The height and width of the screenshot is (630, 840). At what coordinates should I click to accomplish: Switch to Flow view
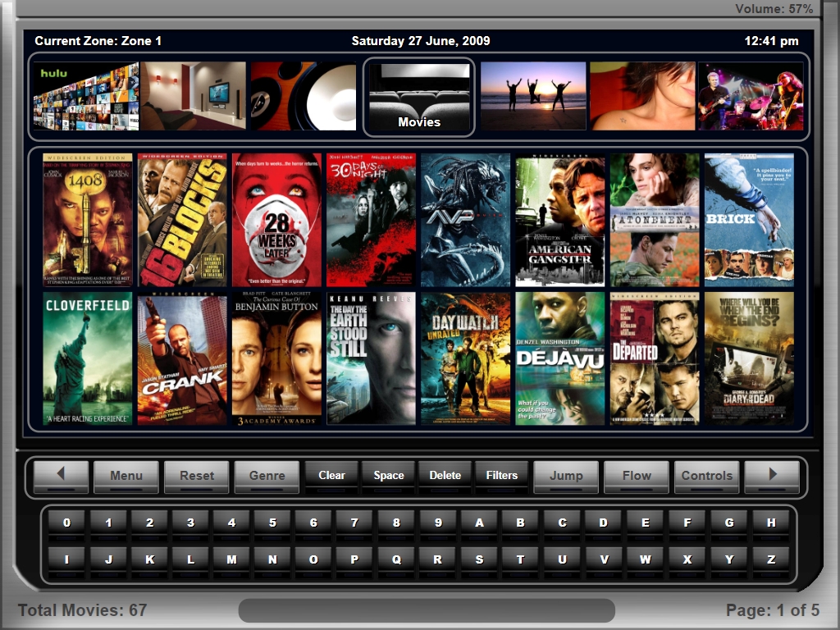click(x=637, y=477)
